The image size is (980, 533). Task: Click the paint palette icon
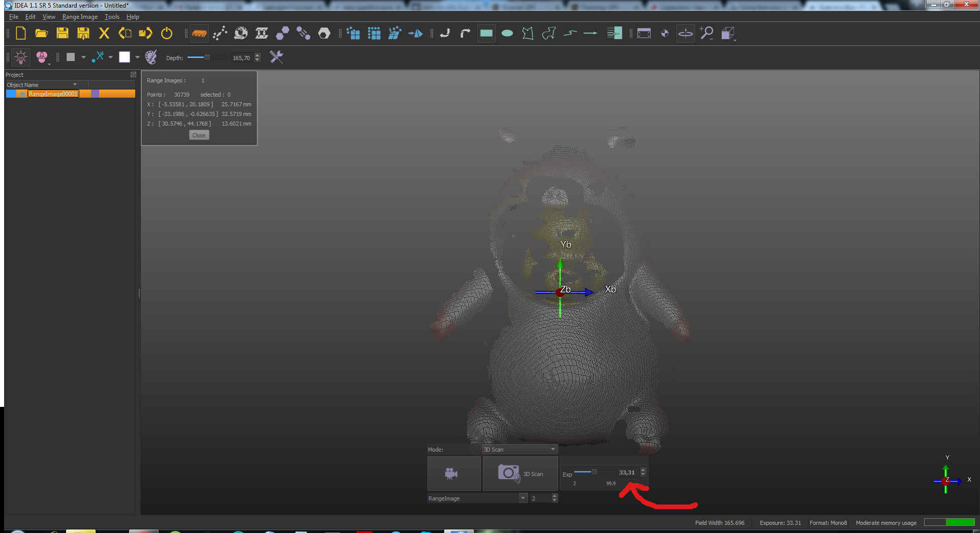tap(151, 57)
